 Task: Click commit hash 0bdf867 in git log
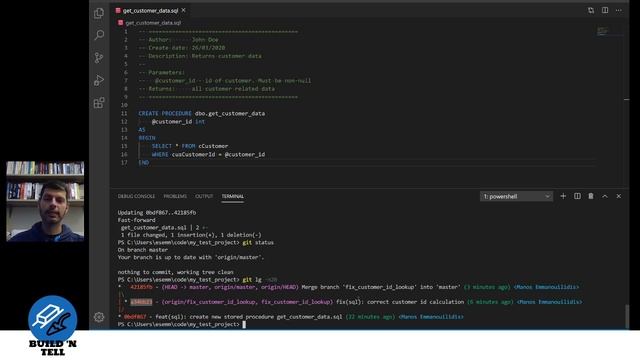point(135,317)
